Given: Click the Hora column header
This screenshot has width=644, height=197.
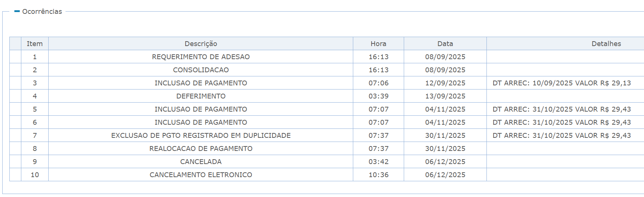Looking at the screenshot, I should pos(378,43).
